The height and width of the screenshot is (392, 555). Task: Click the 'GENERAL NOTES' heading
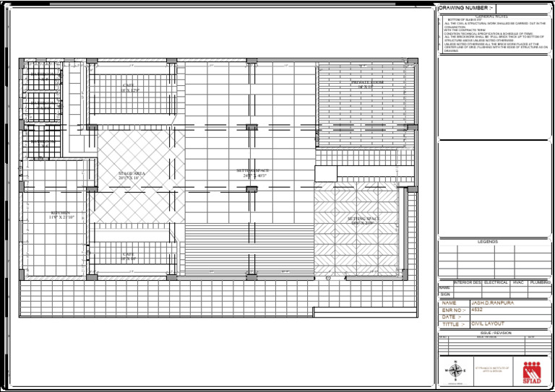point(491,17)
